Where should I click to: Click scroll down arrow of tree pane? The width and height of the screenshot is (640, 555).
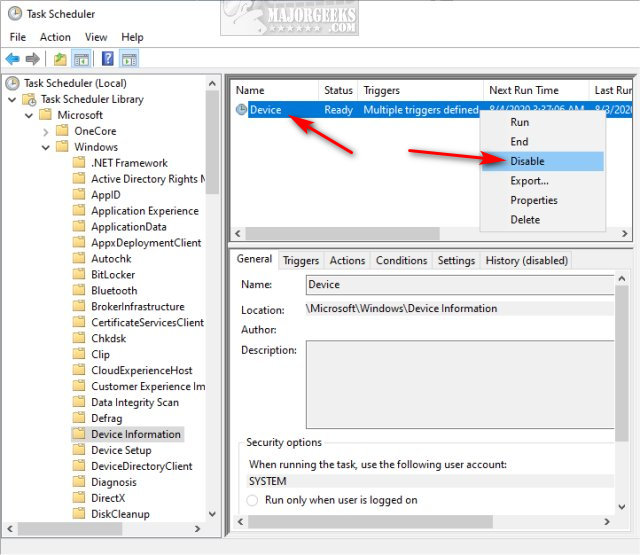pyautogui.click(x=212, y=513)
